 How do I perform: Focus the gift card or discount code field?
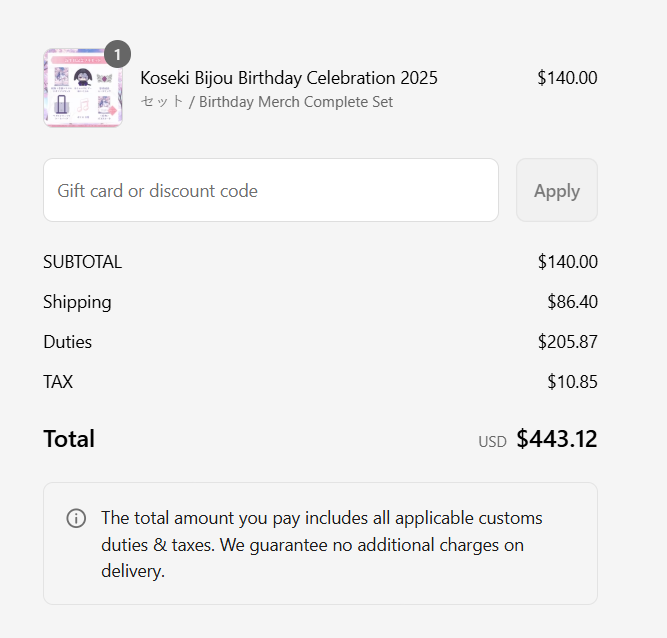click(x=271, y=190)
